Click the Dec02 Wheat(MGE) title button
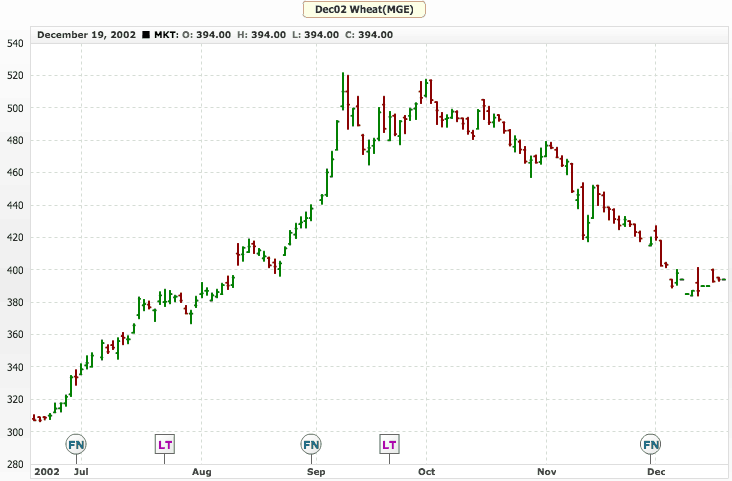732x481 pixels. (x=364, y=9)
